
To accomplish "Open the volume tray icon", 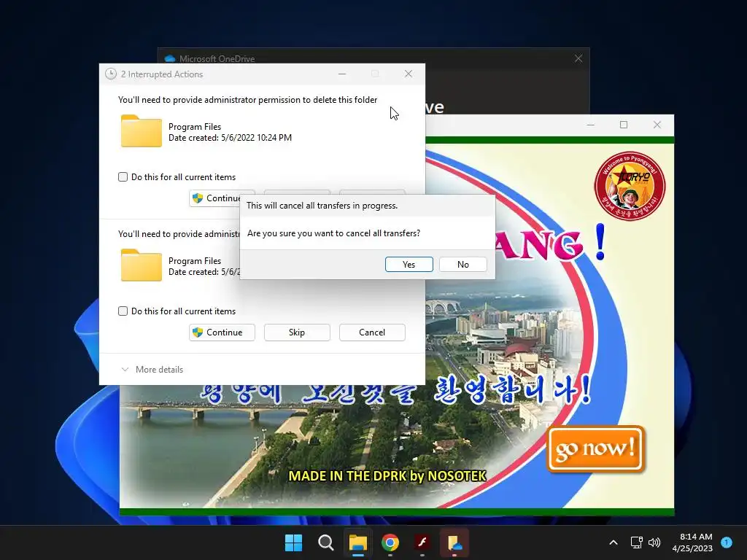I will point(654,542).
